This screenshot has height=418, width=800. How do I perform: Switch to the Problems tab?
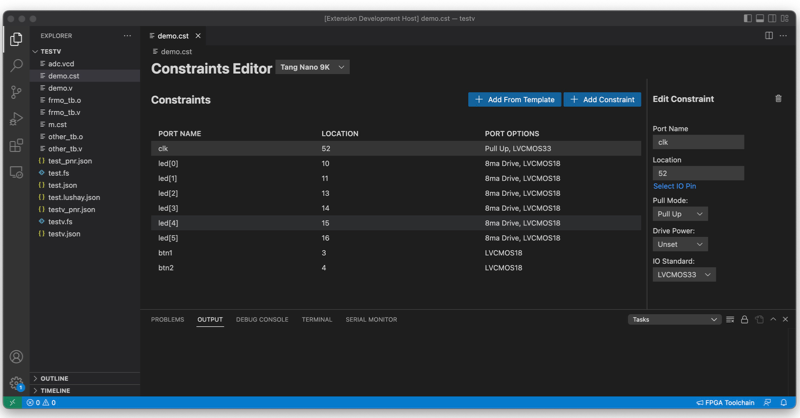(x=167, y=319)
